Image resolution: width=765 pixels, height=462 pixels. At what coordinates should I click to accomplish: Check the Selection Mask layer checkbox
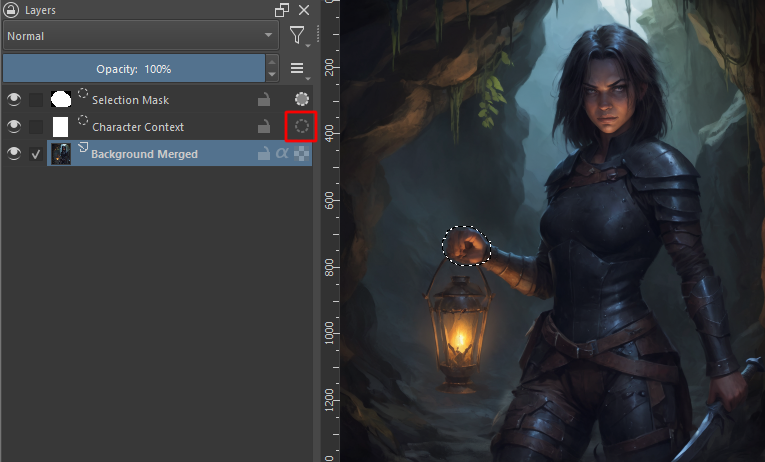click(x=36, y=99)
